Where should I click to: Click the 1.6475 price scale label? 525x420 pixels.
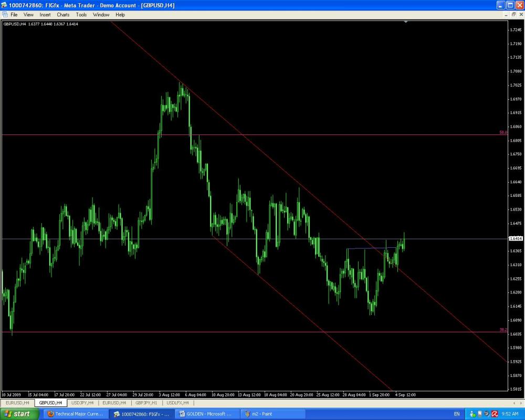tap(516, 224)
